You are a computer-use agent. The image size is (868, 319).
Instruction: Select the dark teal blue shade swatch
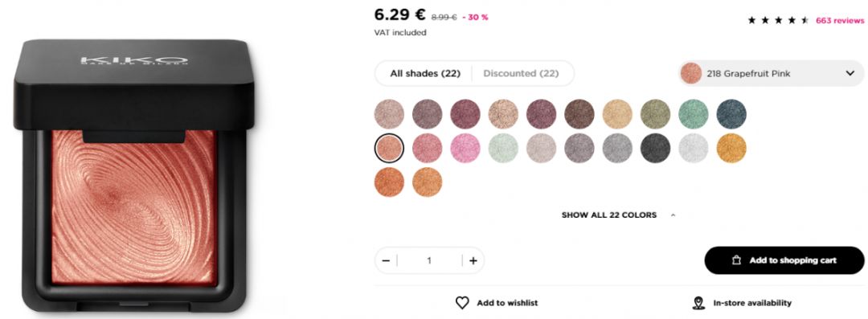[x=731, y=114]
